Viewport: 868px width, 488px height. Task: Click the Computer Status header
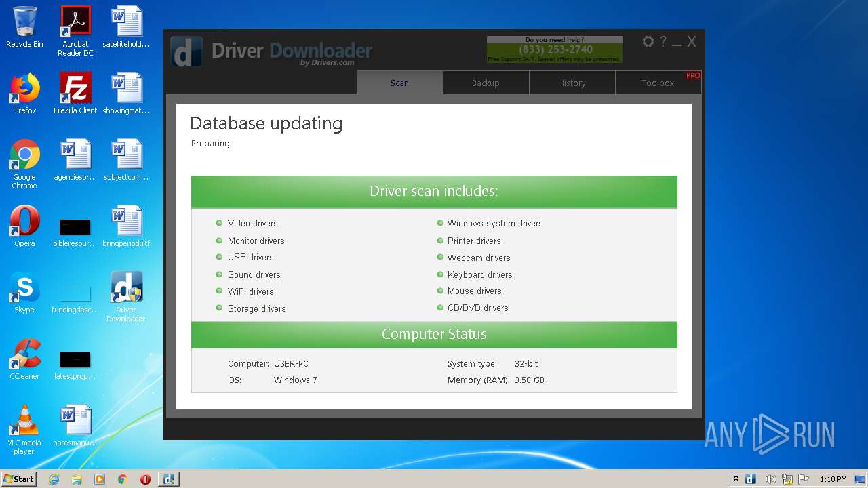[434, 334]
